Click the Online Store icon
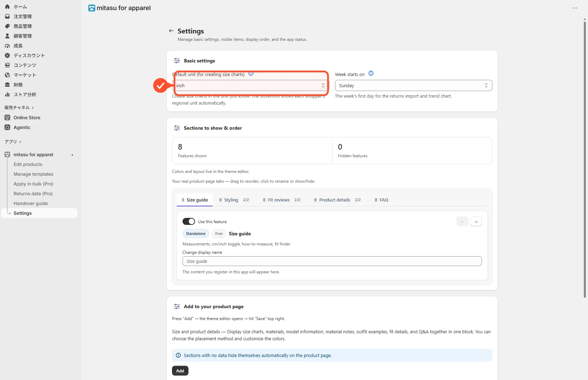The height and width of the screenshot is (380, 588). tap(7, 117)
